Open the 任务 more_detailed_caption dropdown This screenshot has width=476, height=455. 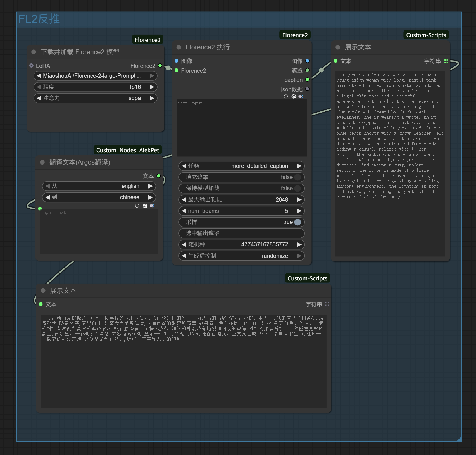tap(241, 166)
